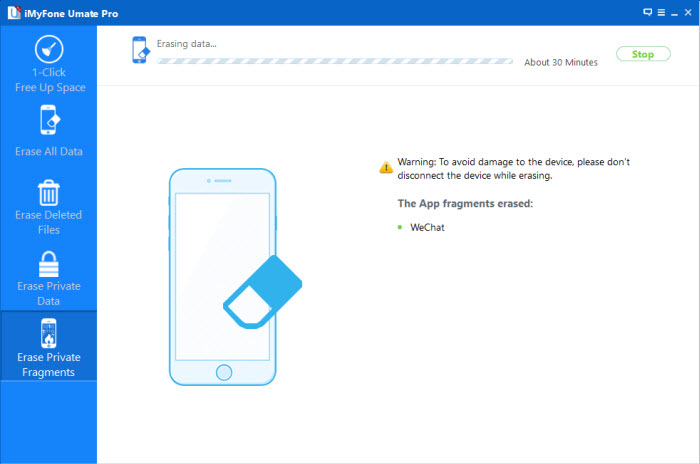Screen dimensions: 700x464
Task: Close the iMyFone Umate Pro window
Action: [x=688, y=13]
